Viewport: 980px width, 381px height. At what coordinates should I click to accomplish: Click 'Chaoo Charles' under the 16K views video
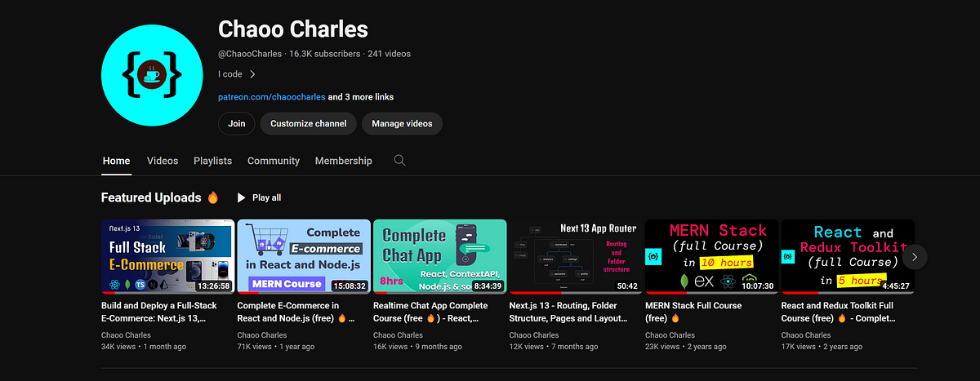pyautogui.click(x=398, y=335)
